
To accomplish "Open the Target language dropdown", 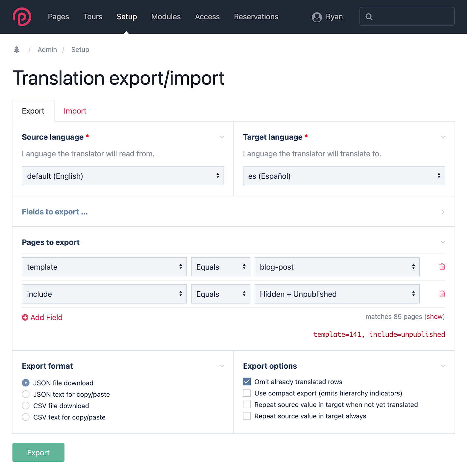I will tap(344, 176).
